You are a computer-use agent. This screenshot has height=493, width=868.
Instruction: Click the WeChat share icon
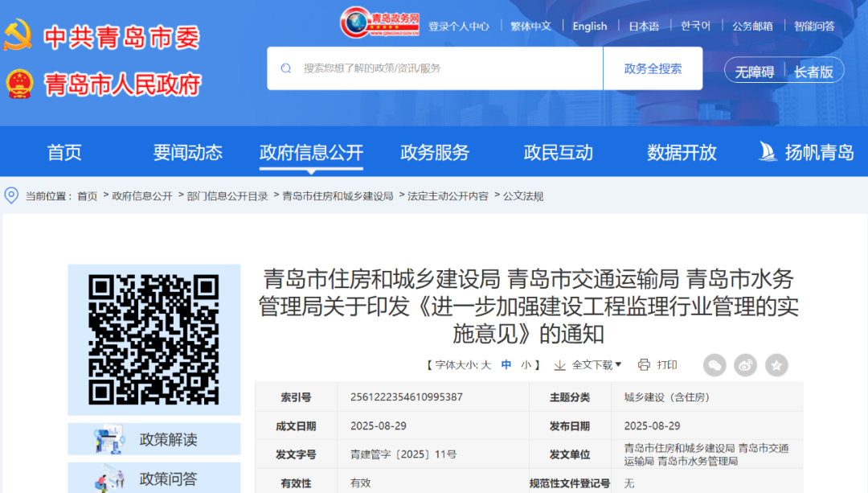714,365
